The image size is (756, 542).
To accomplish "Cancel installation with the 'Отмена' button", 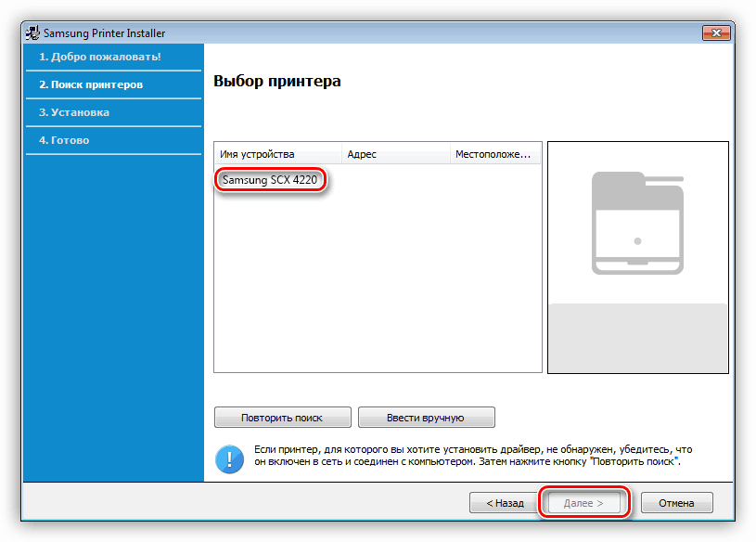I will pos(676,503).
